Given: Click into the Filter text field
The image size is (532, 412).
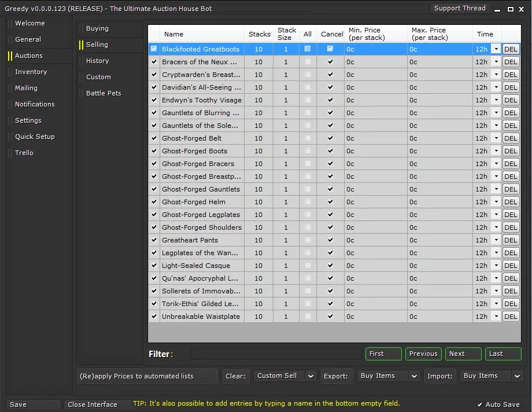Looking at the screenshot, I should click(x=276, y=354).
